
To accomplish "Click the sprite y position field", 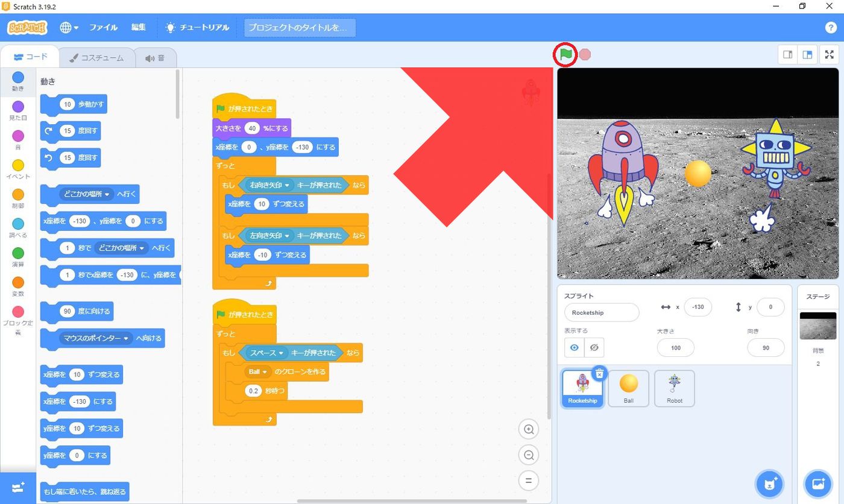I will point(770,307).
